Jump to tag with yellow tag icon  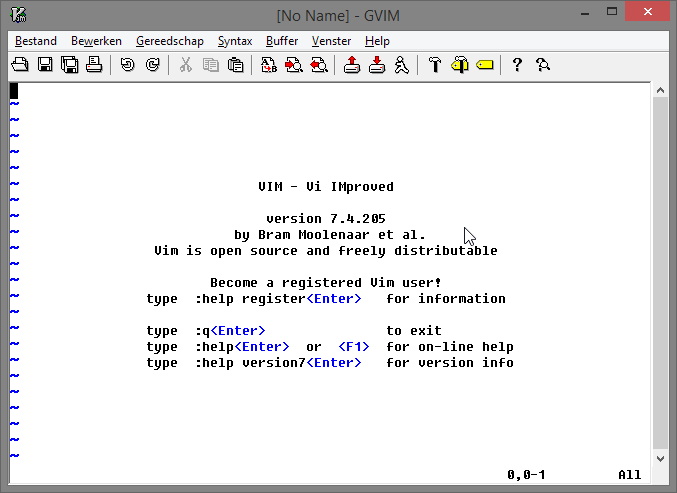(485, 65)
